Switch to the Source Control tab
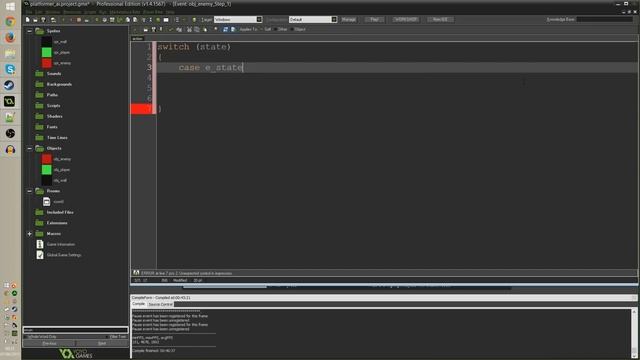Screen dimensions: 640x360 coord(160,304)
